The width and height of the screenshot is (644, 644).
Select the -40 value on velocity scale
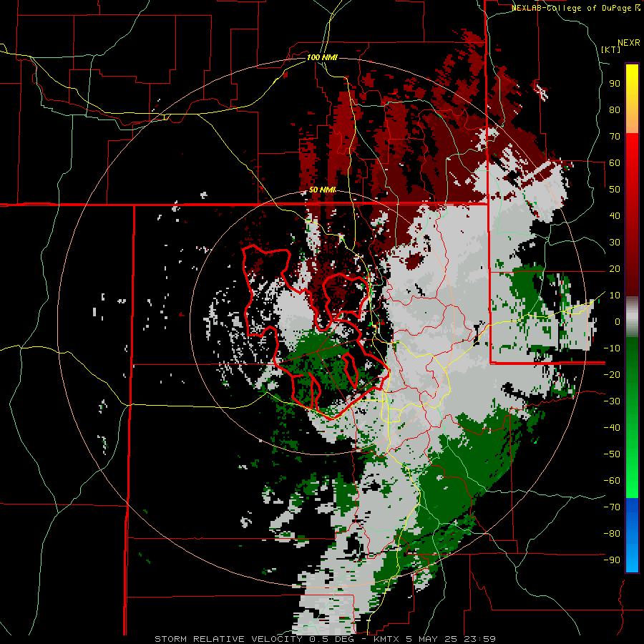tap(612, 428)
